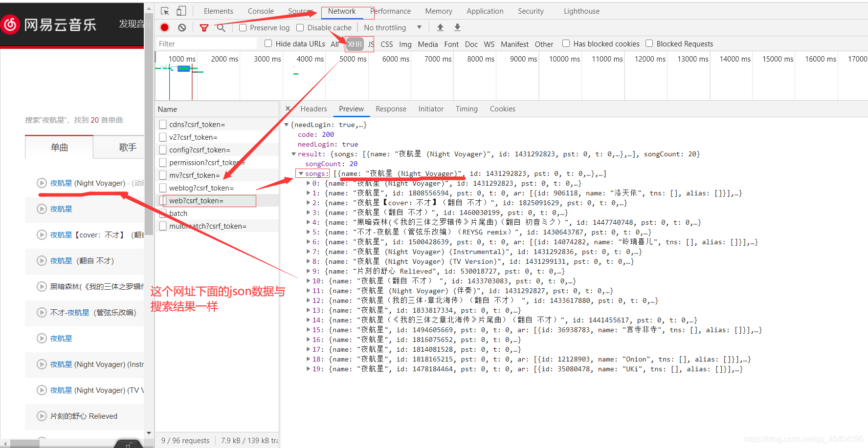Open the Timing tab of request
This screenshot has height=448, width=868.
click(x=467, y=109)
